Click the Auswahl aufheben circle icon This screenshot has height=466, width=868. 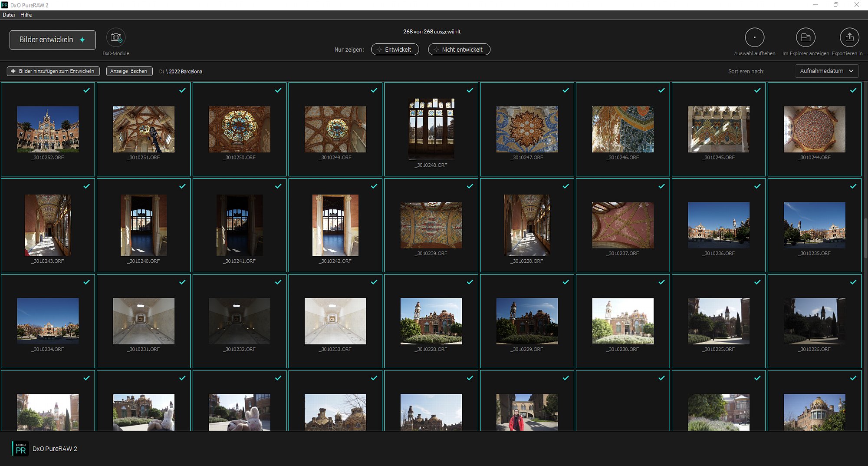754,38
